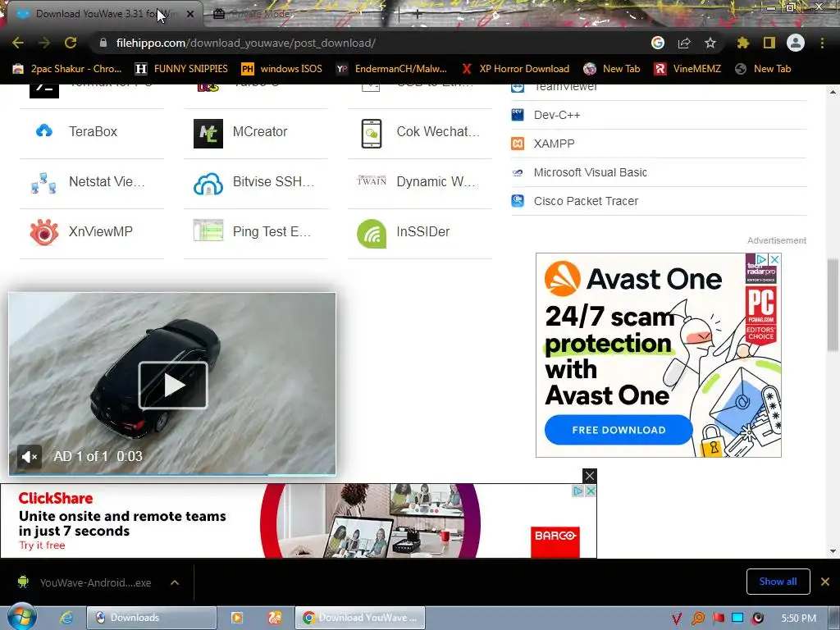Toggle the side panel icon

tap(769, 43)
